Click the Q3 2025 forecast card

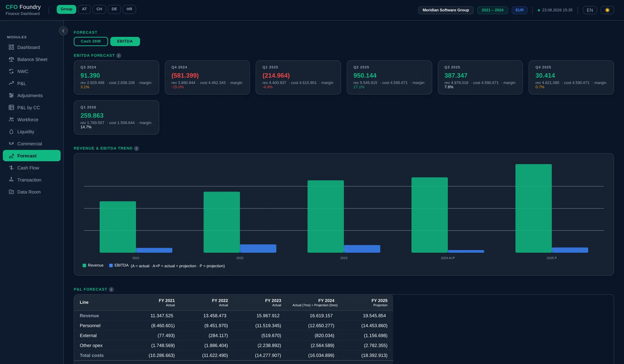coord(480,78)
